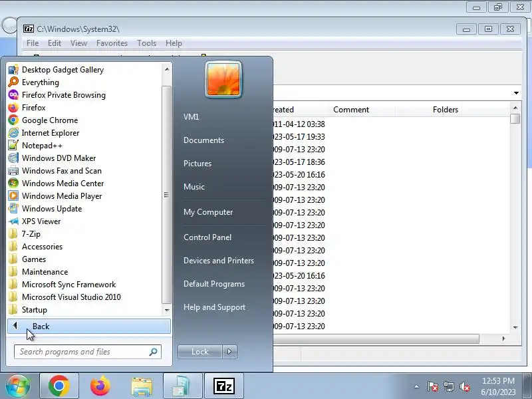The height and width of the screenshot is (399, 532).
Task: Open Windows Media Player
Action: (x=62, y=196)
